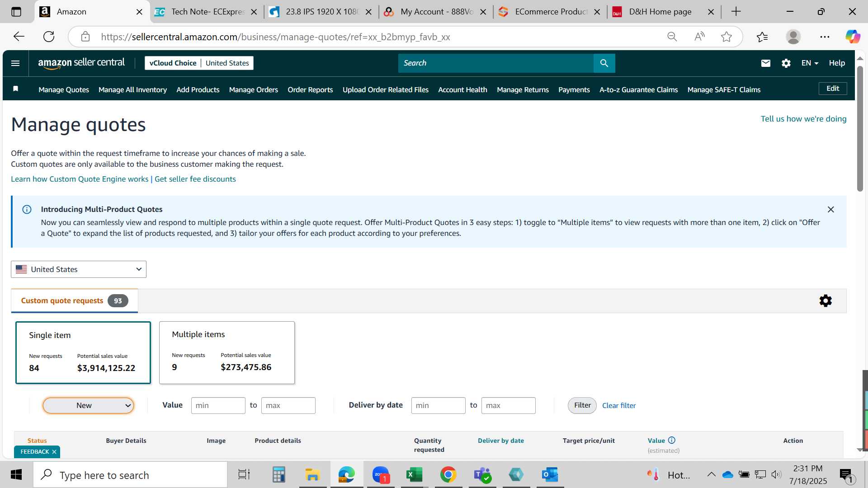Open the browser favorites list icon
This screenshot has height=488, width=868.
click(762, 37)
